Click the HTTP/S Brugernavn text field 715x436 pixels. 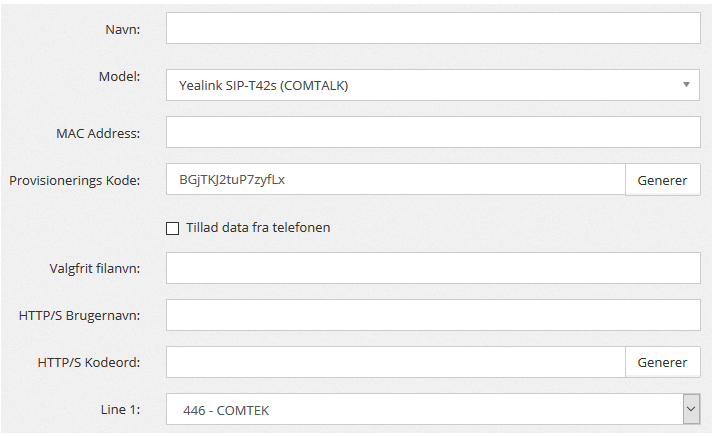click(x=433, y=315)
